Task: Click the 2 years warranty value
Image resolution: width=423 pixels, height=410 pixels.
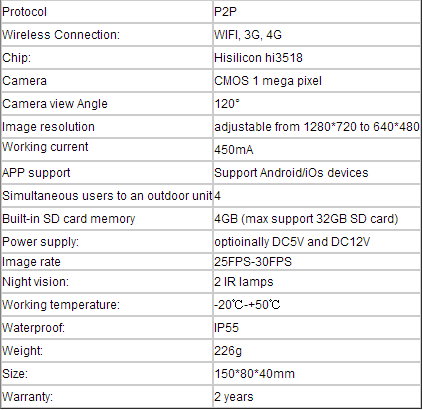Action: click(x=234, y=397)
